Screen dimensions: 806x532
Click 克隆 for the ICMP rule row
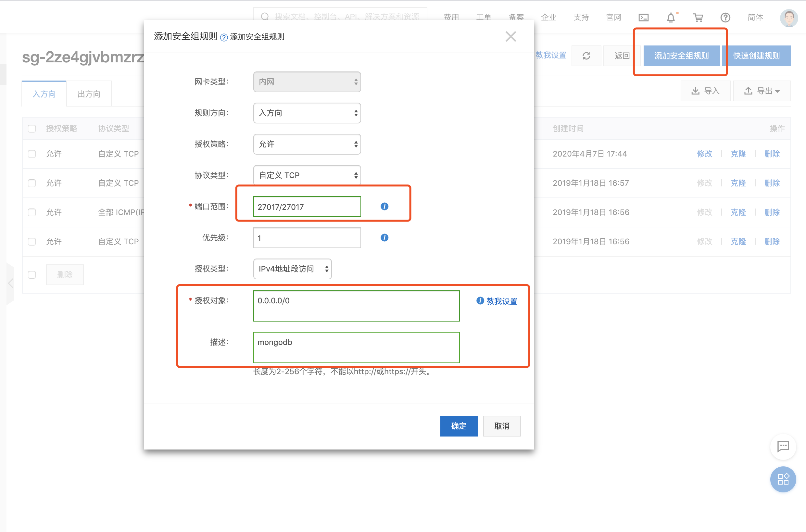pyautogui.click(x=738, y=212)
